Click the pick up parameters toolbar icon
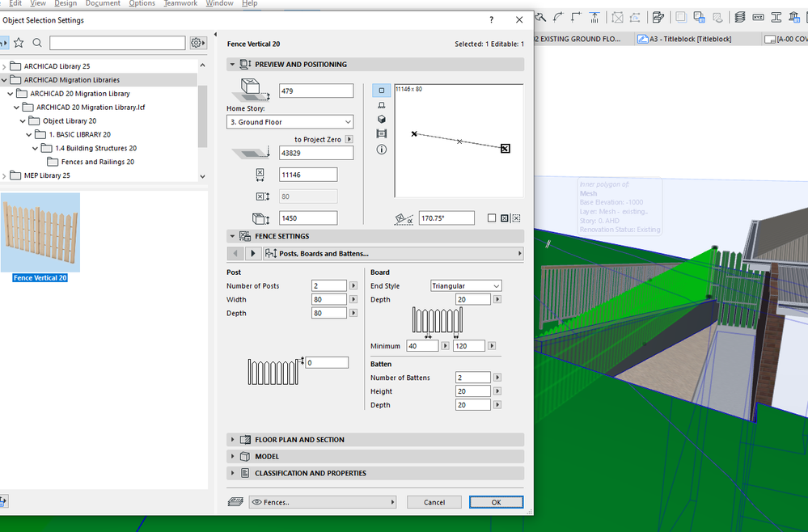The height and width of the screenshot is (532, 808). pyautogui.click(x=657, y=18)
